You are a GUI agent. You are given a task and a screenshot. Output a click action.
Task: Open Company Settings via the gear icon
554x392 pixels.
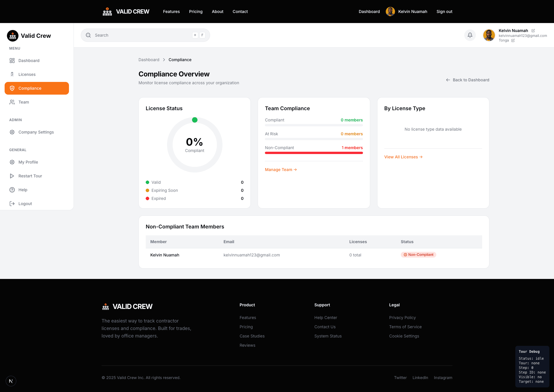pyautogui.click(x=12, y=132)
